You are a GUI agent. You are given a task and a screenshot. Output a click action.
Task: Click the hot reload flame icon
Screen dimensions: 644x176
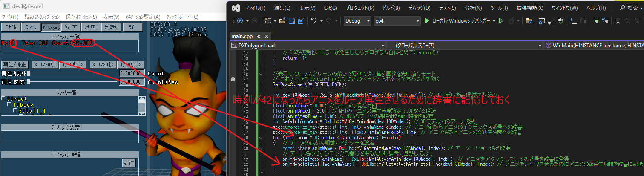(512, 21)
